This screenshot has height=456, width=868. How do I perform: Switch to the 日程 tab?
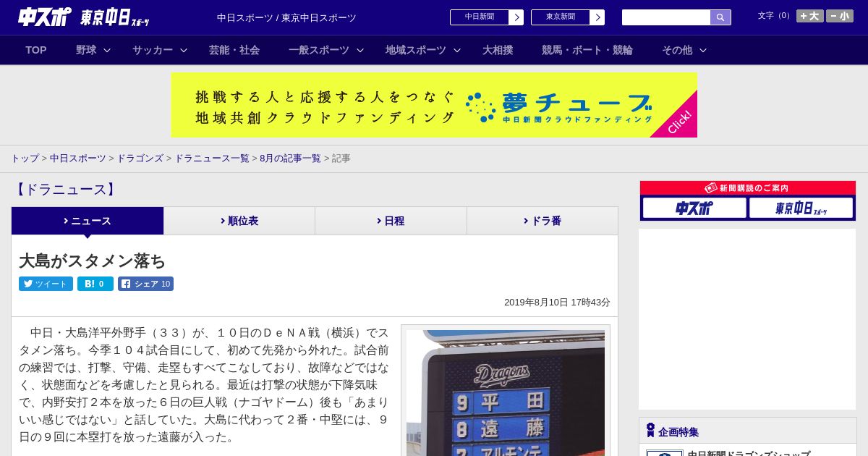coord(391,221)
